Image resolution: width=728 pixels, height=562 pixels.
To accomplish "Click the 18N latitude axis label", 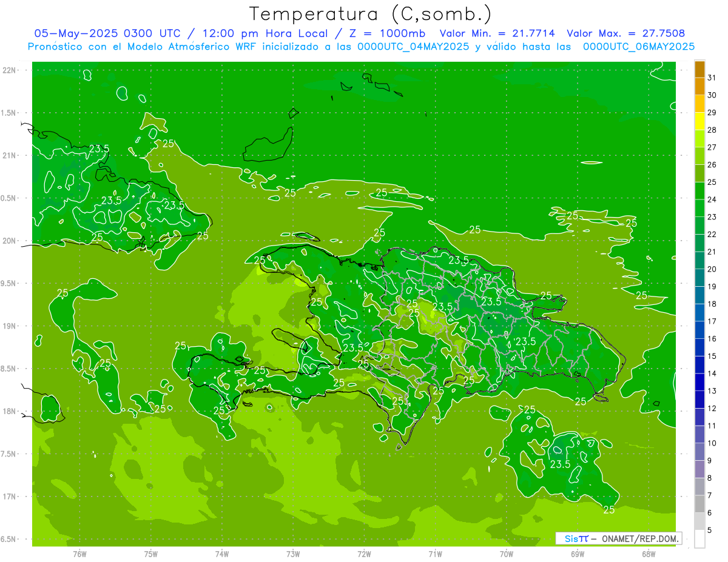I will 10,411.
